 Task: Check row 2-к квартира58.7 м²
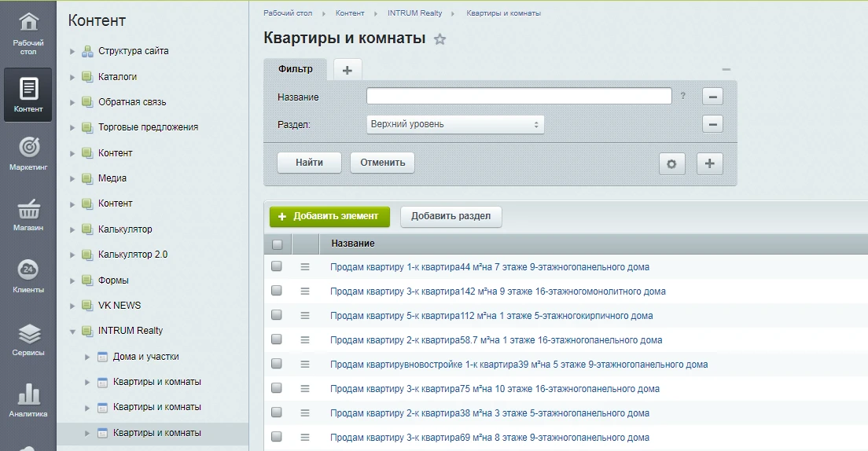pos(277,339)
